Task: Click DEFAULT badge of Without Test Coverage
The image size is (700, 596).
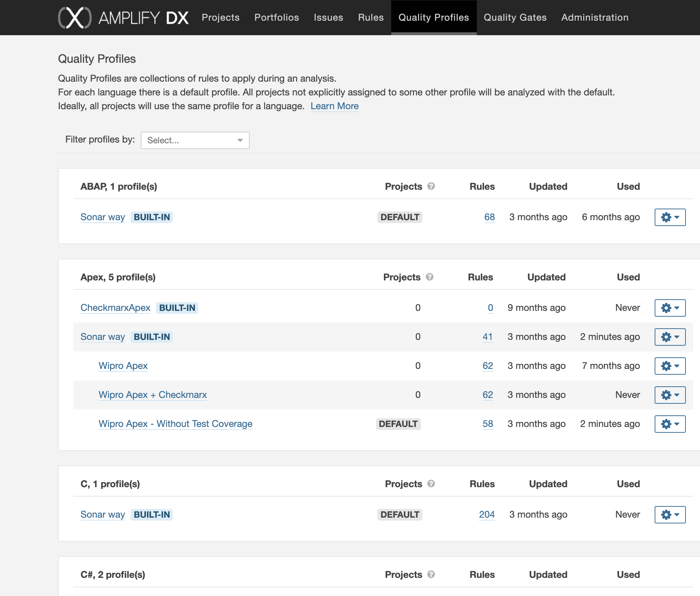Action: pyautogui.click(x=398, y=424)
